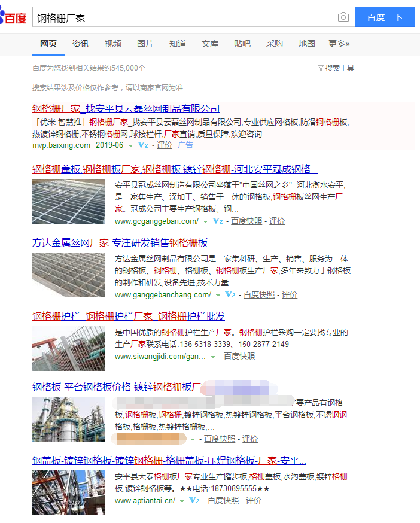Switch to the 地图 tab
Image resolution: width=420 pixels, height=523 pixels.
306,44
